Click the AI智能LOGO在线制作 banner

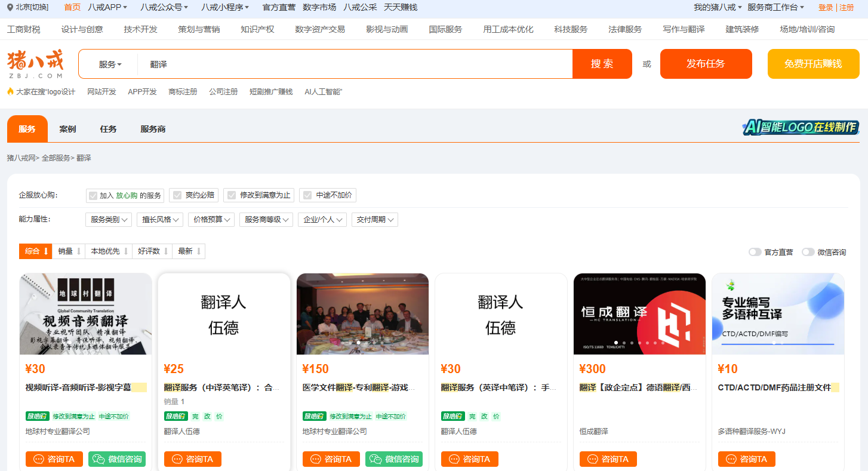pyautogui.click(x=801, y=127)
